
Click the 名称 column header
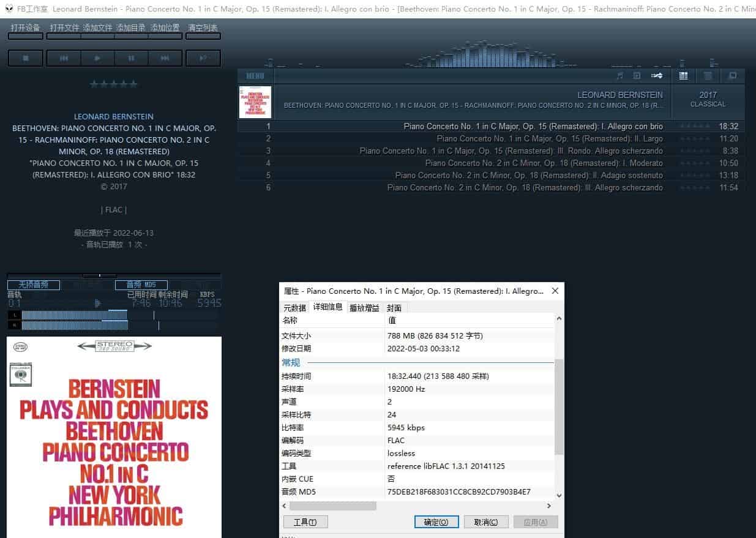click(332, 320)
